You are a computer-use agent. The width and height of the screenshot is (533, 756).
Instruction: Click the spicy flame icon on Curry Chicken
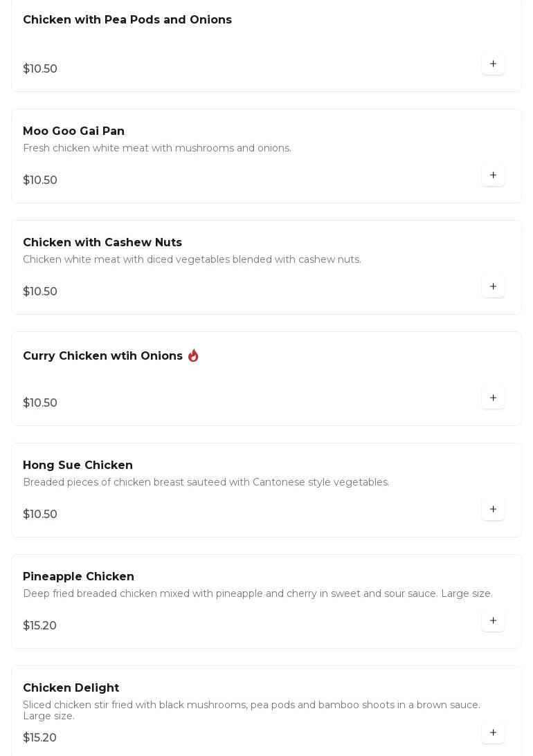[193, 356]
